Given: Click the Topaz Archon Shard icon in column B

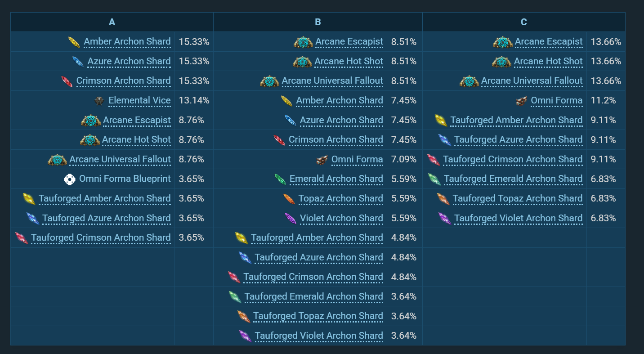Looking at the screenshot, I should tap(289, 199).
